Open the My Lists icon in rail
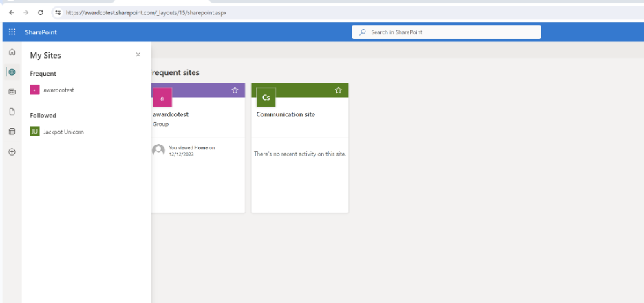The image size is (644, 303). (x=12, y=132)
